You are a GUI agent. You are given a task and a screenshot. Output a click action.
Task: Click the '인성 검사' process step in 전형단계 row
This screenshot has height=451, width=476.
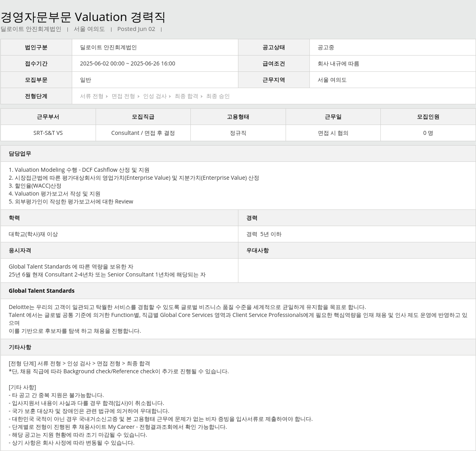pyautogui.click(x=155, y=96)
